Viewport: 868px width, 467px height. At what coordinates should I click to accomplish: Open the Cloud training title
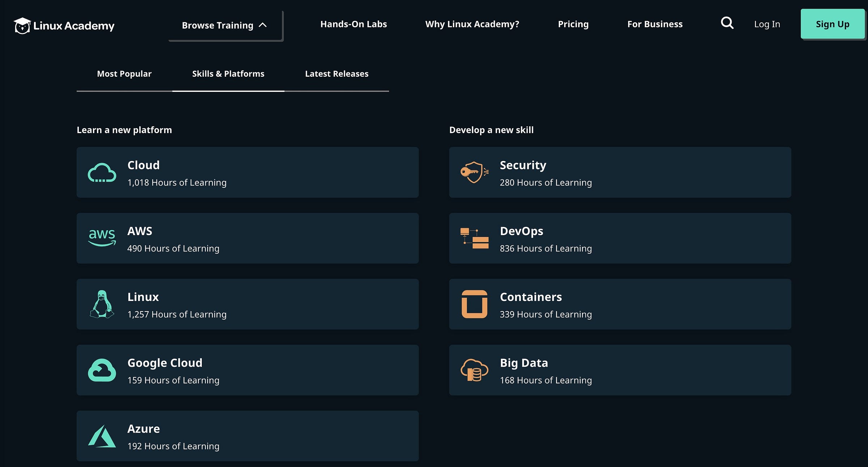[143, 165]
